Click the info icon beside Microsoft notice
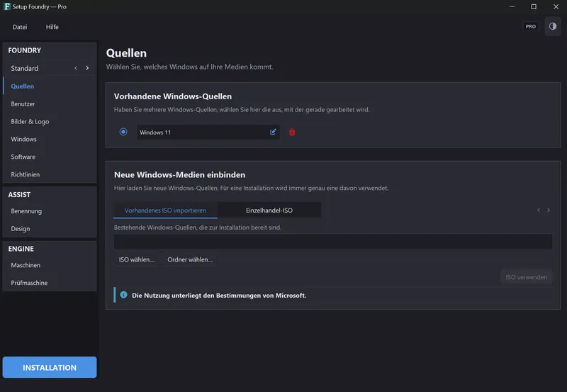This screenshot has height=392, width=567. click(123, 295)
